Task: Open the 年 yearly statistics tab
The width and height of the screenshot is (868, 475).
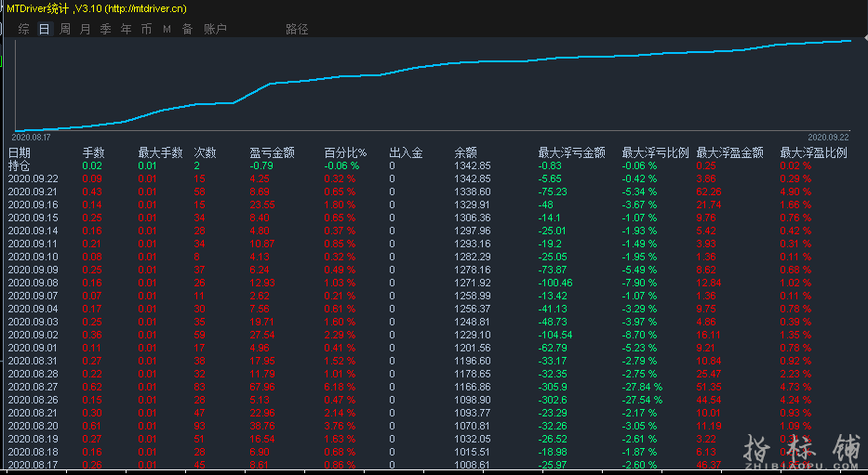Action: pos(127,29)
